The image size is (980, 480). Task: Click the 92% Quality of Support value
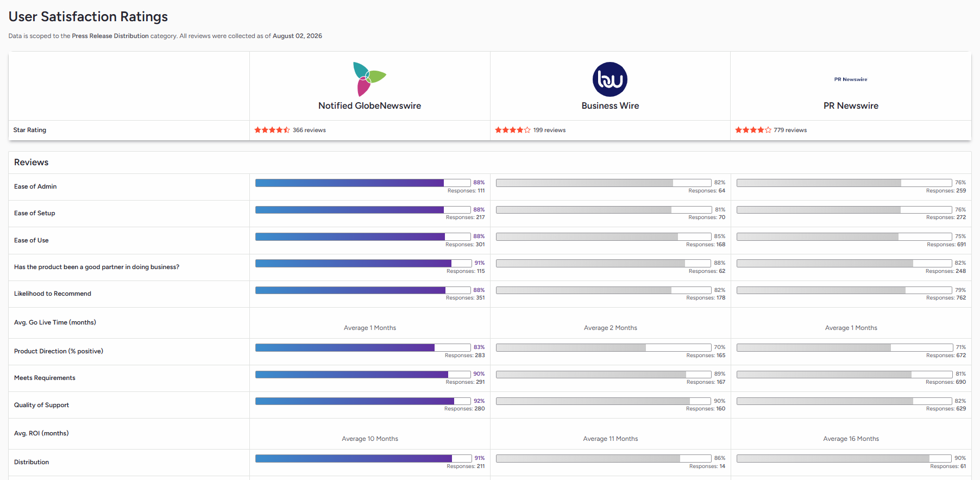point(479,401)
